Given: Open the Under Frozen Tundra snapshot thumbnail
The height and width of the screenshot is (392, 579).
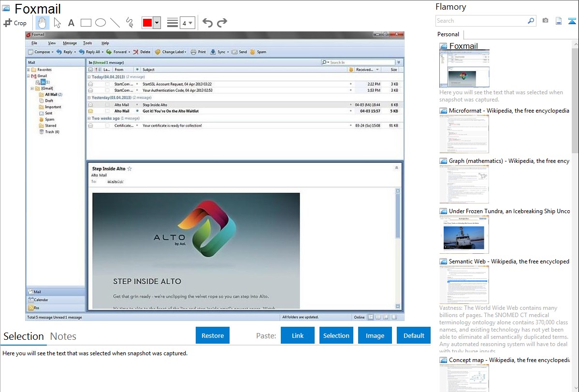Looking at the screenshot, I should [464, 234].
